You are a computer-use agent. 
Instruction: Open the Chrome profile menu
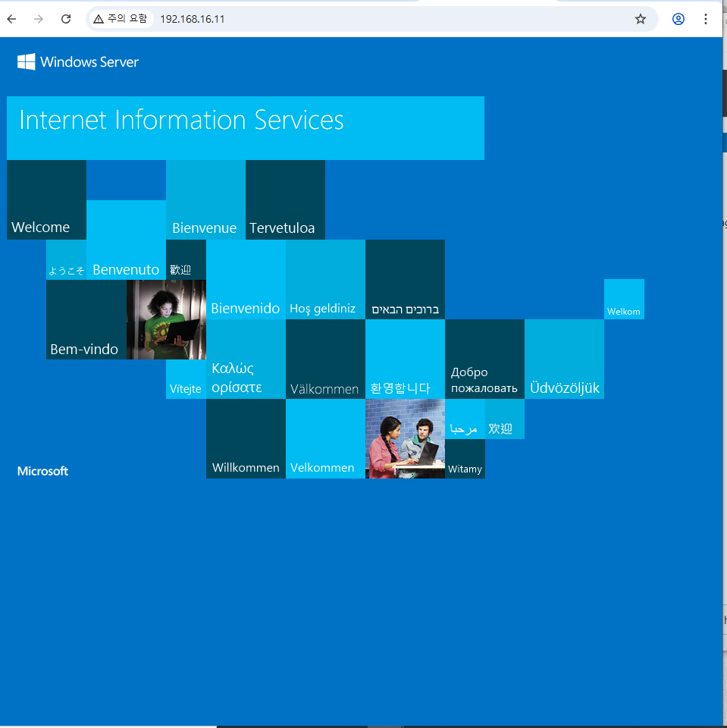(x=678, y=19)
